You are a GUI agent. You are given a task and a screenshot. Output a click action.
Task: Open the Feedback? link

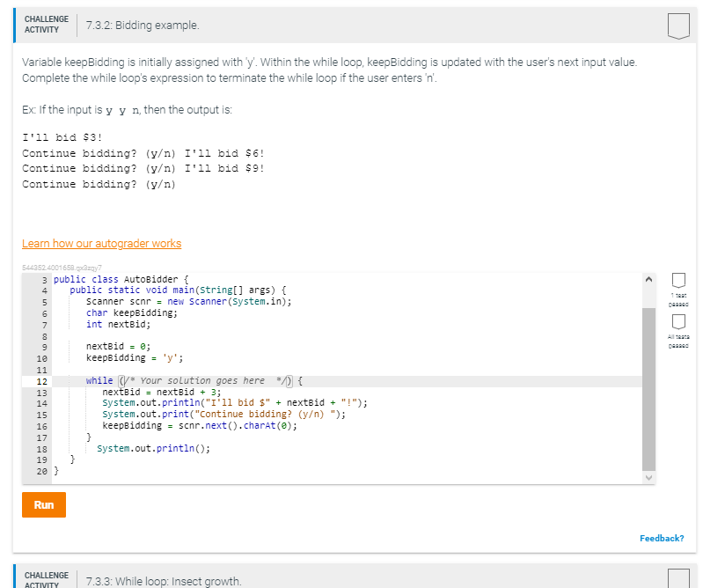661,538
